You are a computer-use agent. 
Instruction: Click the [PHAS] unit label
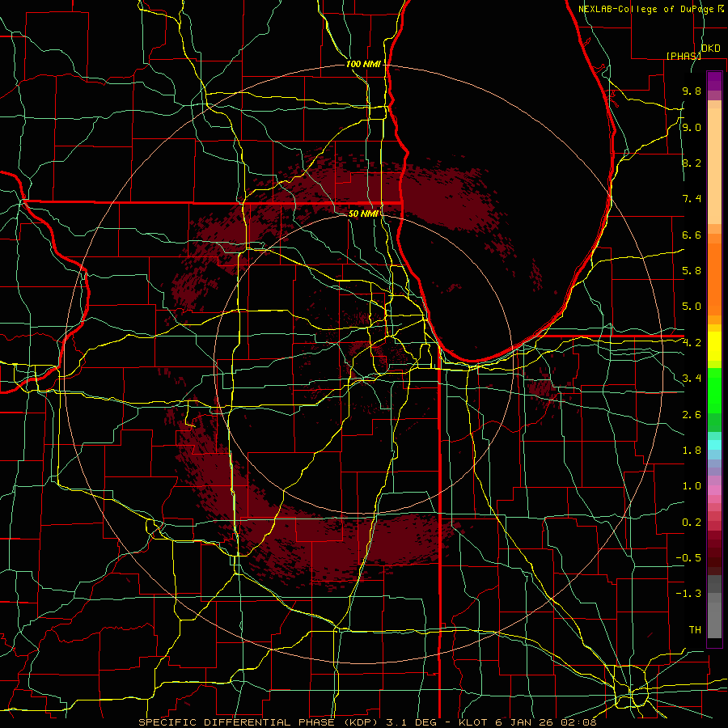pos(684,56)
